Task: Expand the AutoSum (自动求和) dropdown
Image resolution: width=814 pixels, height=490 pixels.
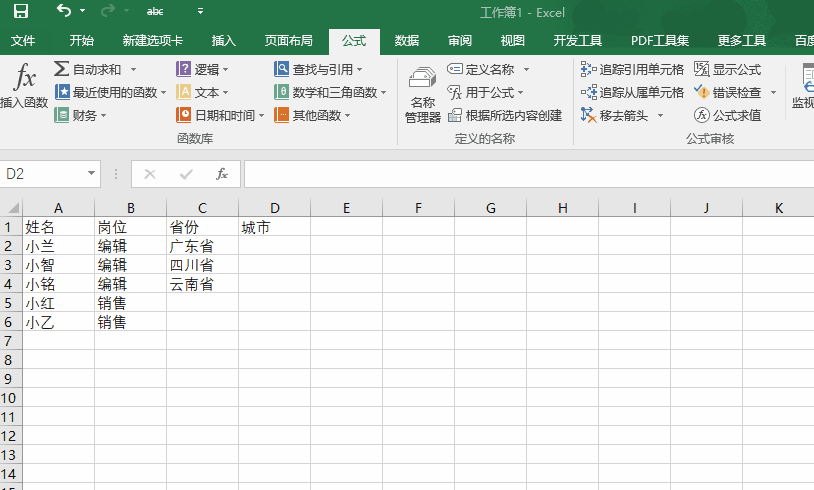Action: point(133,69)
